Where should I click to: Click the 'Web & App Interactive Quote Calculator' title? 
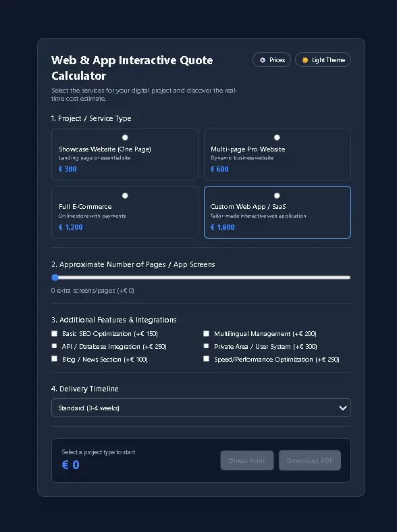[x=132, y=68]
